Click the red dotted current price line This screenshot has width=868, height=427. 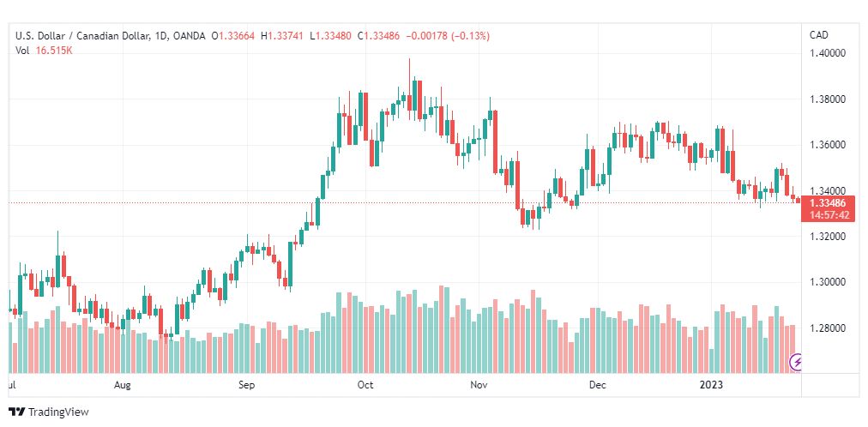404,203
